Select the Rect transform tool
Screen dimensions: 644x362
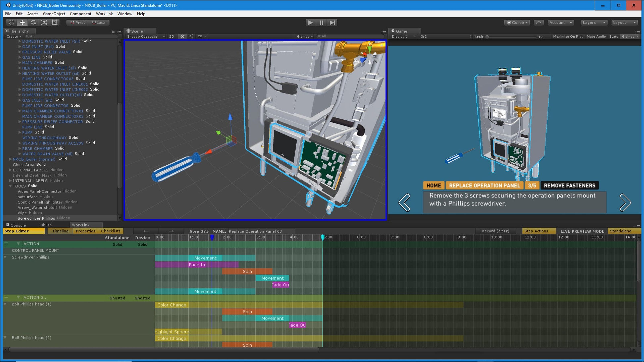pos(54,22)
